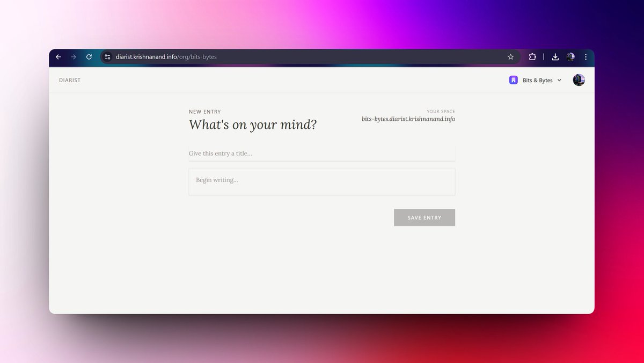
Task: Click the DIARIST logo link
Action: point(70,80)
